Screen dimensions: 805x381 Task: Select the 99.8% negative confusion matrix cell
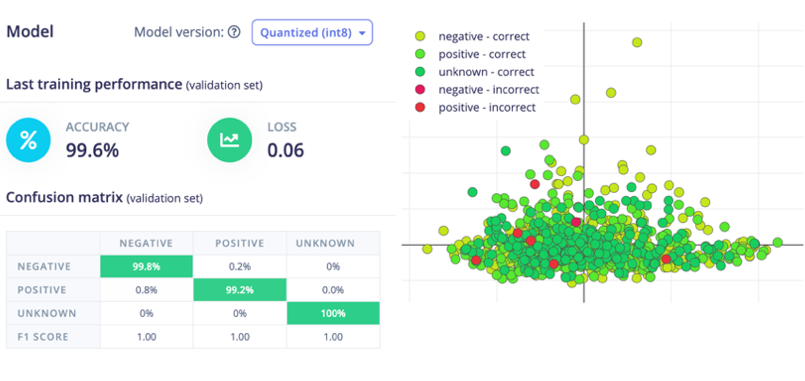pos(146,266)
